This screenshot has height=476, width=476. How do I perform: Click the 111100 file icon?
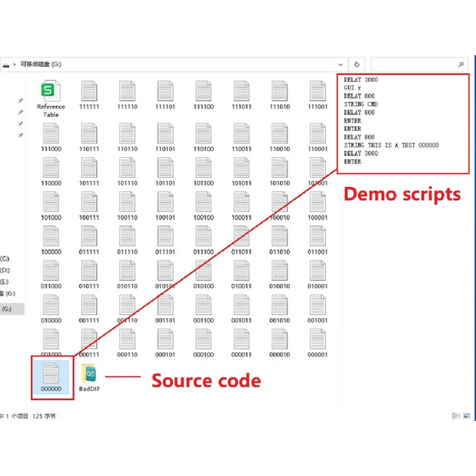coord(204,90)
